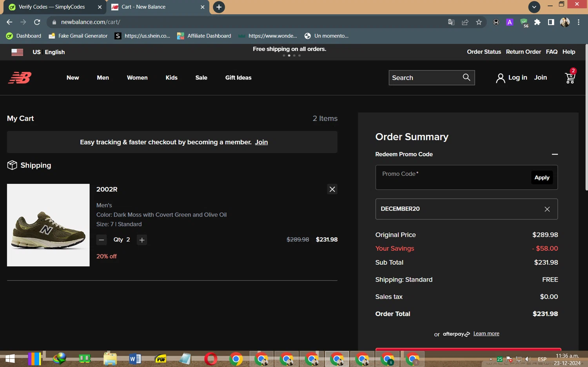Open the tab search dropdown arrow

(x=534, y=7)
